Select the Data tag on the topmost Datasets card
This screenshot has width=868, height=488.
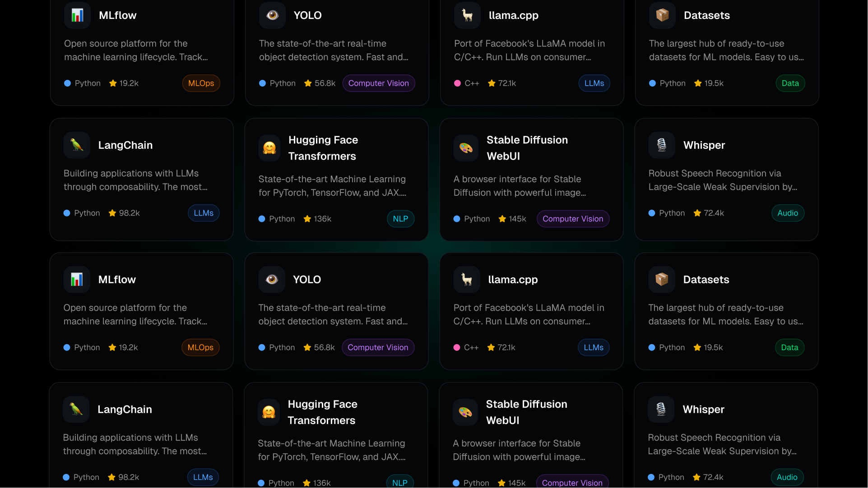(790, 83)
